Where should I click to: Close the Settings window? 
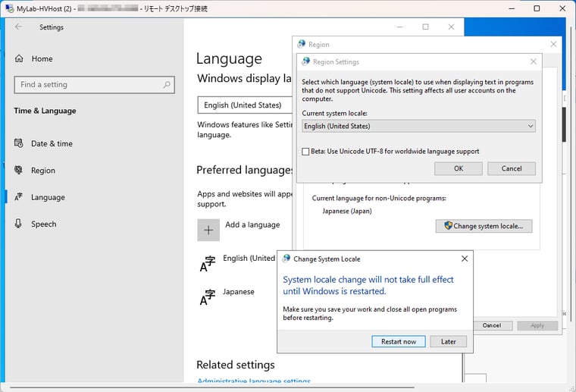point(451,27)
